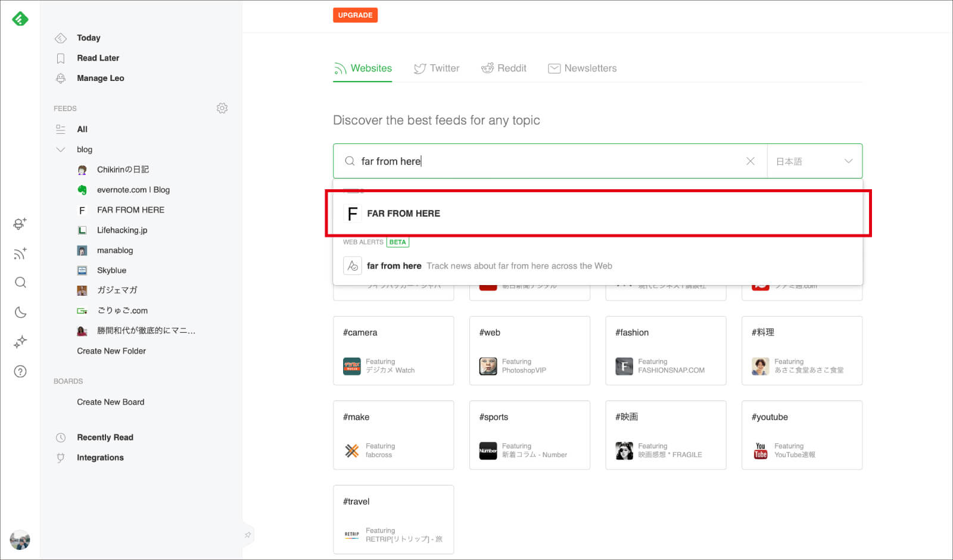
Task: Click the Read Later bookmark icon
Action: pos(61,58)
